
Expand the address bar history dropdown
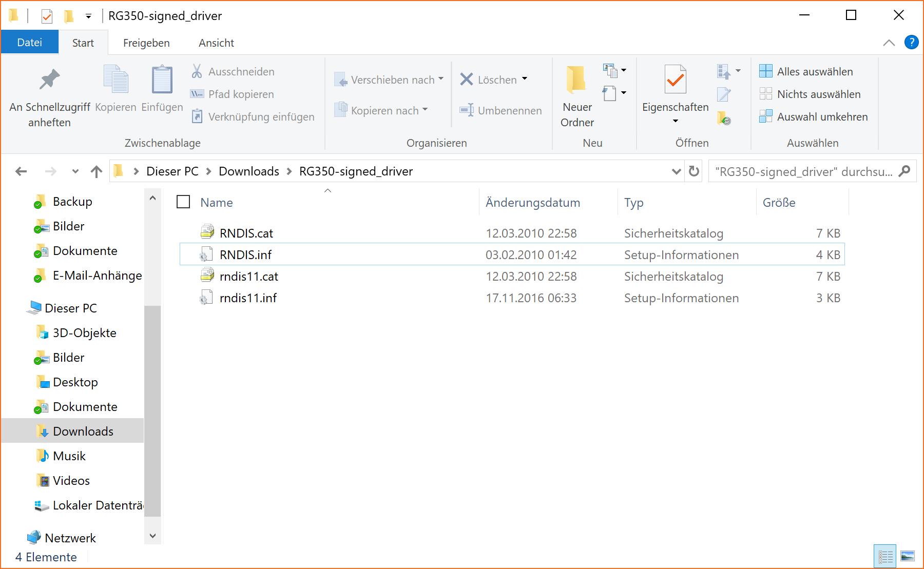coord(676,171)
